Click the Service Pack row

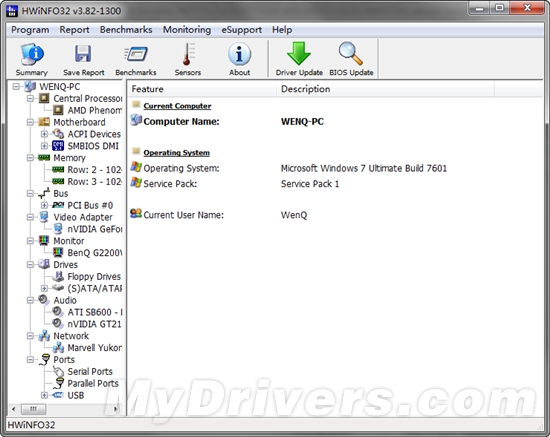click(335, 183)
